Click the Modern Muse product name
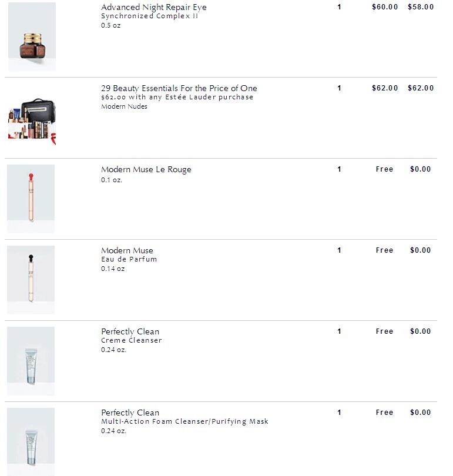This screenshot has width=453, height=476. (127, 250)
